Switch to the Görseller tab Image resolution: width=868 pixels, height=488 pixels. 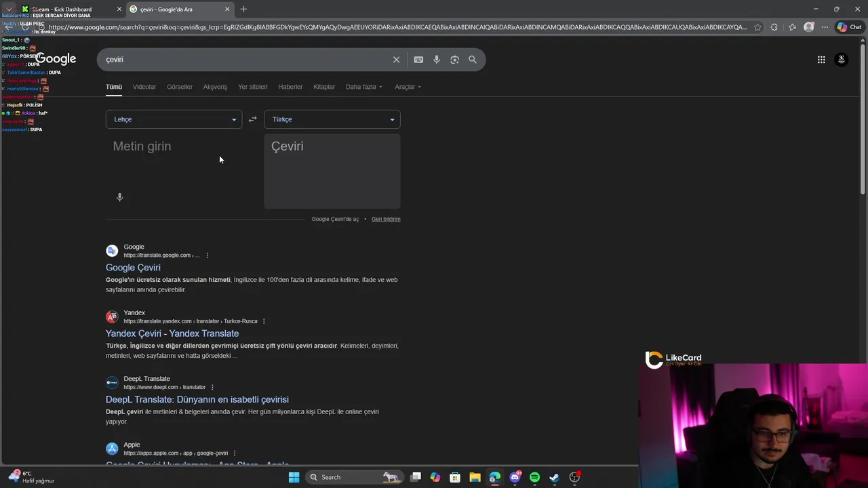(x=180, y=87)
